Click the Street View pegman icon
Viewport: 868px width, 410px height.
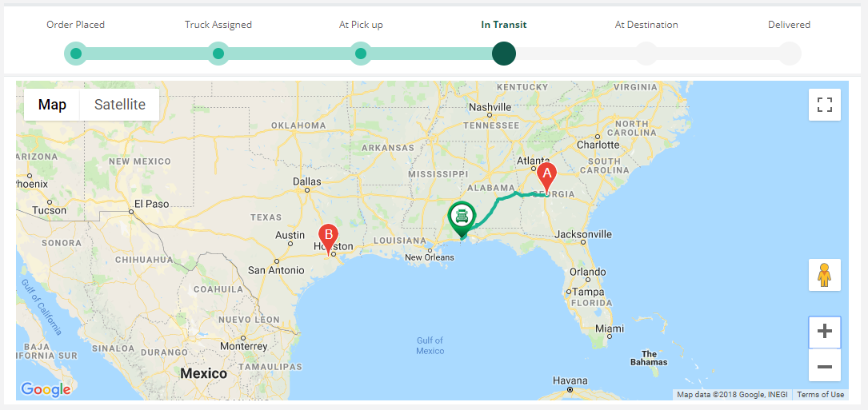tap(825, 275)
